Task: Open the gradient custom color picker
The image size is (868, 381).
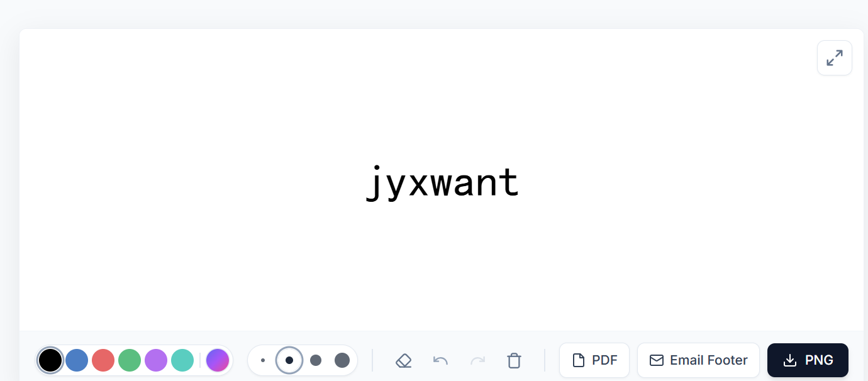Action: [218, 360]
